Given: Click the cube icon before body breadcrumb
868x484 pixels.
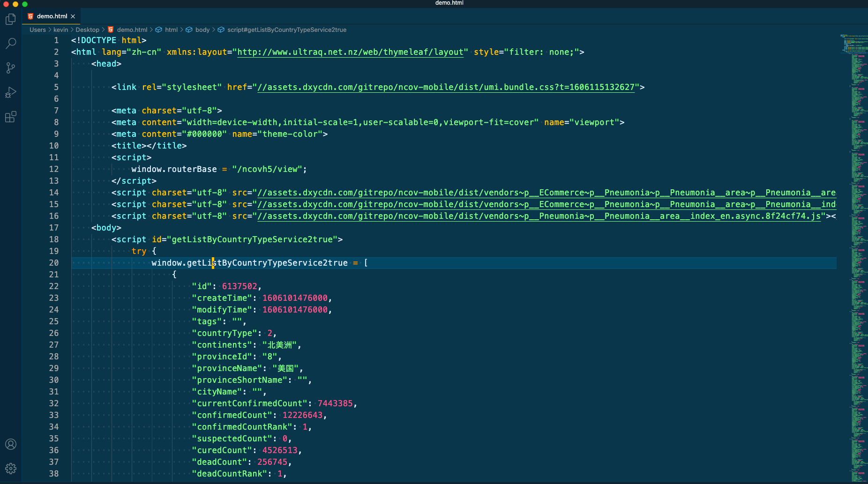Looking at the screenshot, I should click(x=189, y=30).
